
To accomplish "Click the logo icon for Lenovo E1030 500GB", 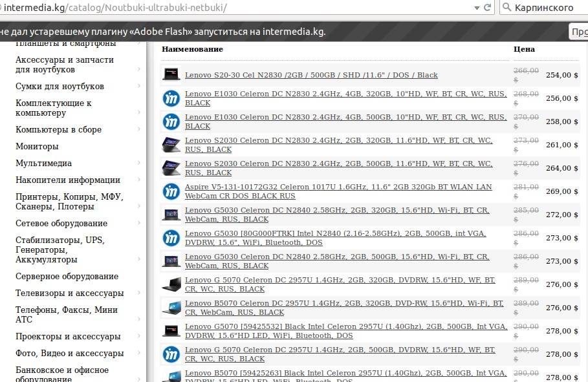I will click(171, 122).
